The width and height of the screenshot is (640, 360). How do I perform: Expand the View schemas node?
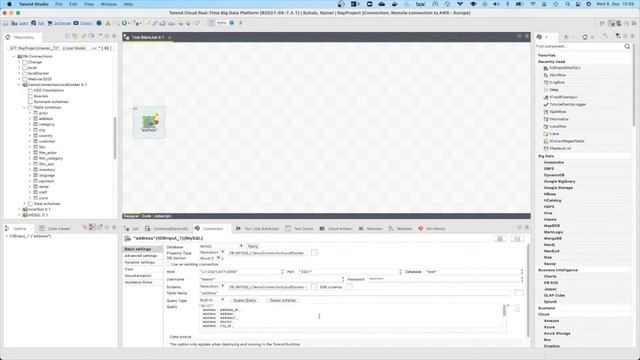[x=24, y=204]
